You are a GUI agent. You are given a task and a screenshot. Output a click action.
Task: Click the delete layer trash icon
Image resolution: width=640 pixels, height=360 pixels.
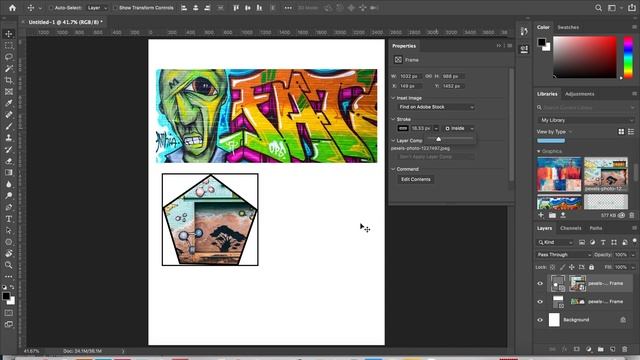pyautogui.click(x=624, y=349)
